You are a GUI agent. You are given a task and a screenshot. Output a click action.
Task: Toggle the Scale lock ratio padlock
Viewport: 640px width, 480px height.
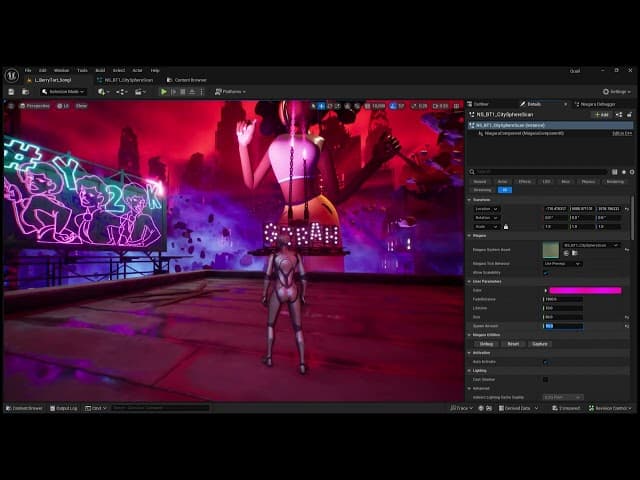point(506,227)
